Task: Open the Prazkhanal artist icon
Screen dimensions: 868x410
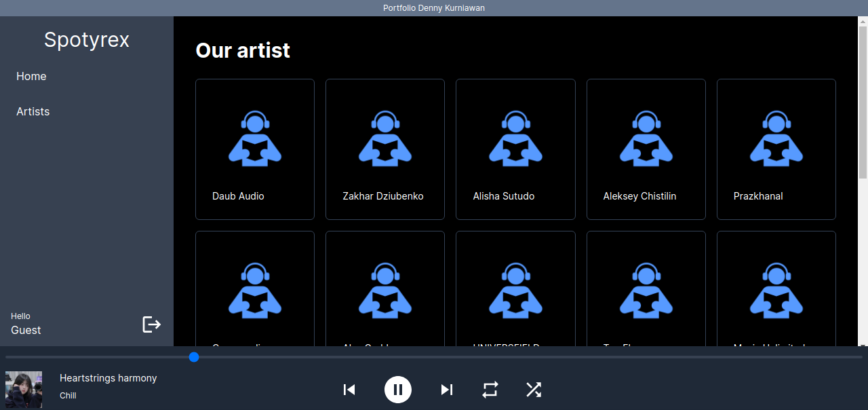Action: [776, 138]
